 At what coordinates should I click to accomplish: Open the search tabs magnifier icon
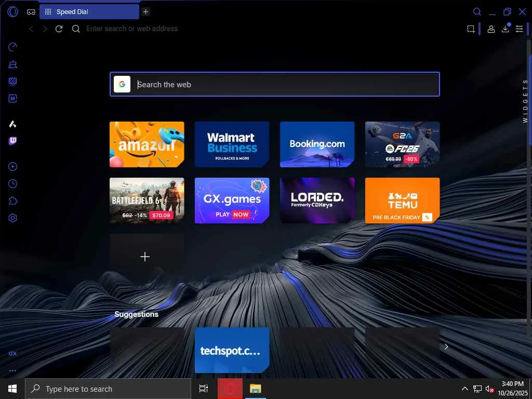click(477, 12)
